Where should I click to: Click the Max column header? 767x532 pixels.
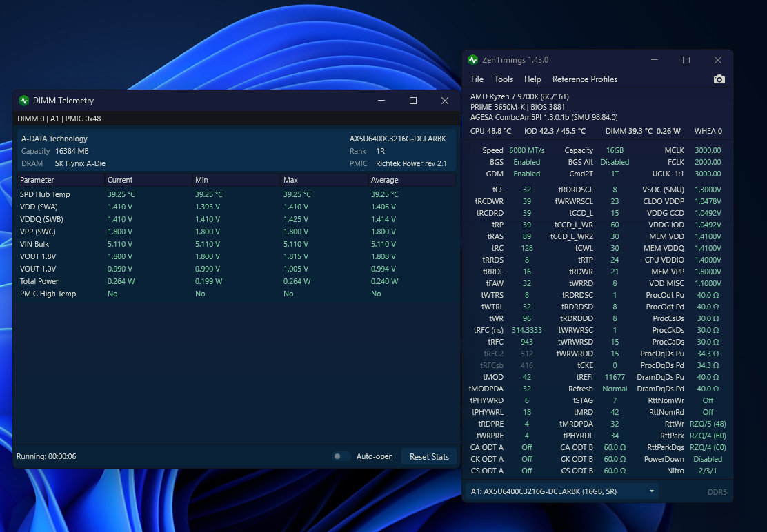(324, 180)
